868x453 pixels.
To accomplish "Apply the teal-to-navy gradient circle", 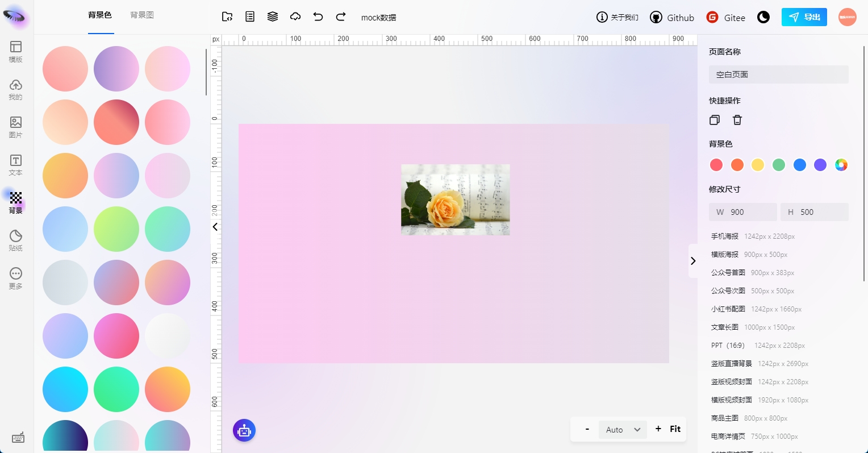I will (x=65, y=436).
